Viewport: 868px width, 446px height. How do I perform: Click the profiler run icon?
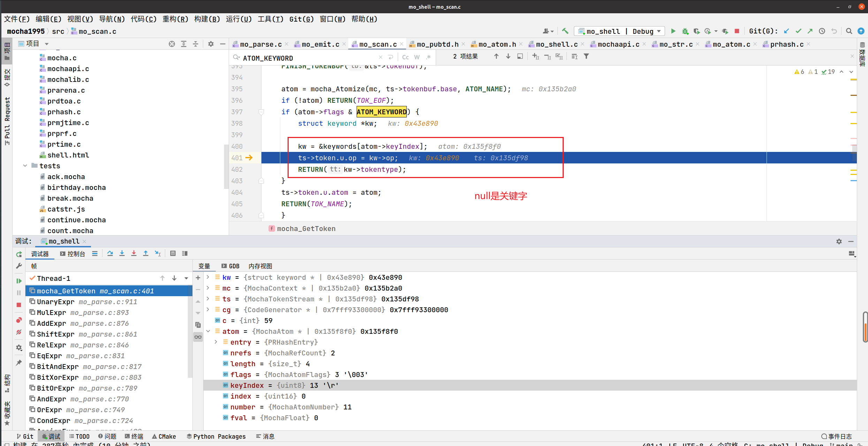(708, 31)
